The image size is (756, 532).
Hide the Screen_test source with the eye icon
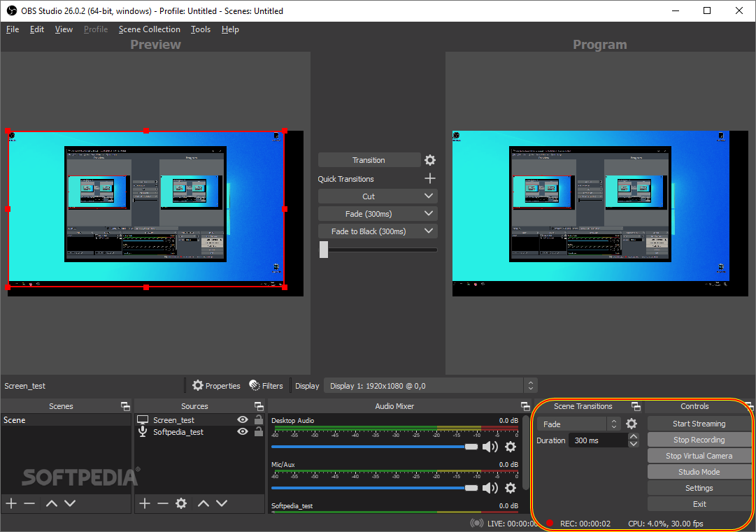tap(242, 419)
